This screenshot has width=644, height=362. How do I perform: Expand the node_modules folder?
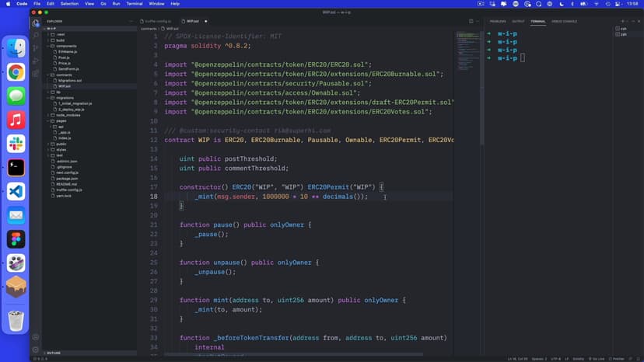click(x=68, y=115)
